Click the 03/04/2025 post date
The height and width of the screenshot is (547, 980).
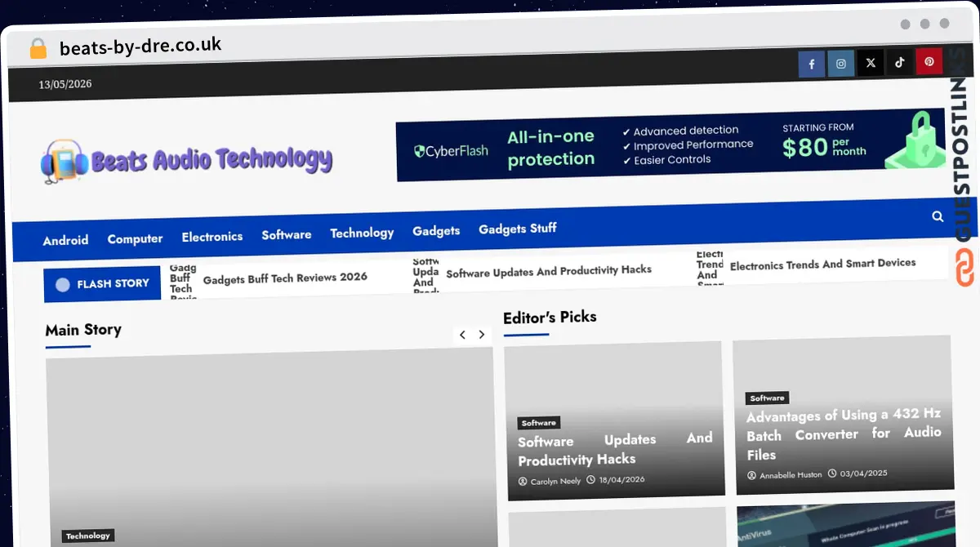(857, 474)
